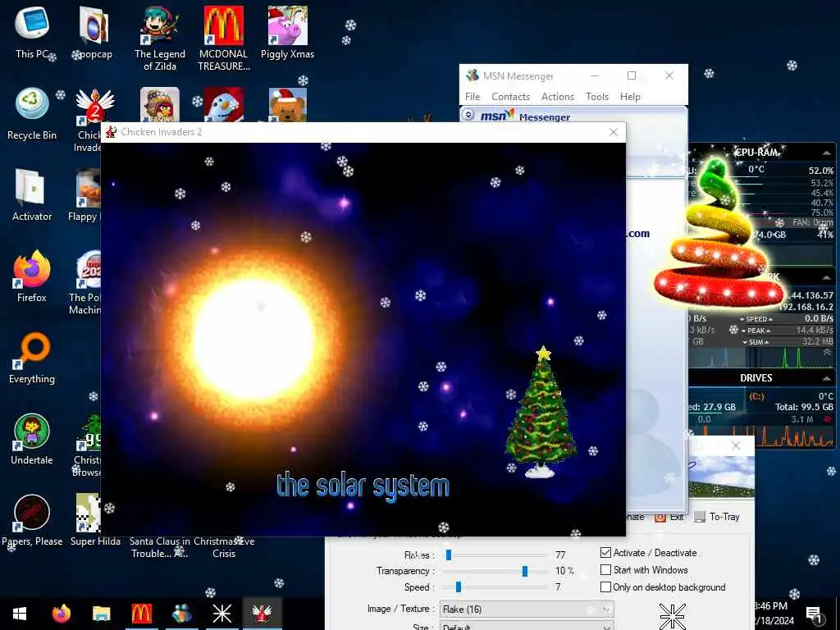Close the Chicken Invaders 2 window
This screenshot has width=840, height=630.
tap(614, 132)
